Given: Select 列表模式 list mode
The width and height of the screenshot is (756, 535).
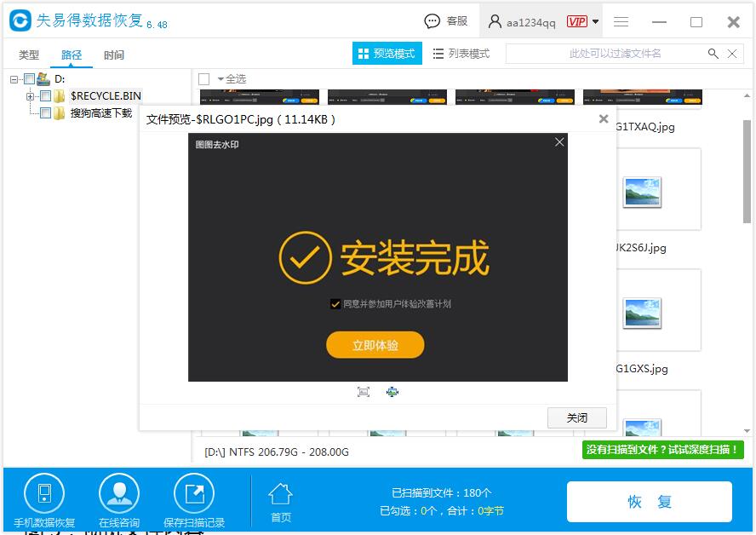Looking at the screenshot, I should tap(461, 53).
